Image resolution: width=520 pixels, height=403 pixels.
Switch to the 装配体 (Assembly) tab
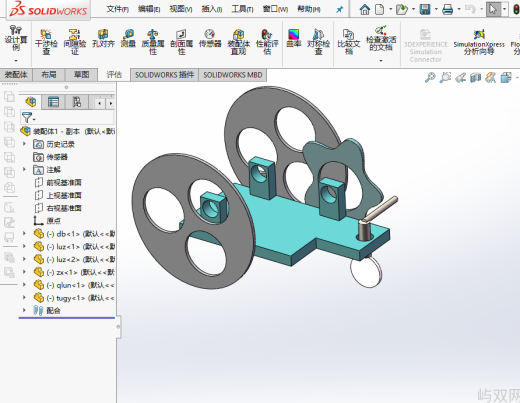click(16, 74)
